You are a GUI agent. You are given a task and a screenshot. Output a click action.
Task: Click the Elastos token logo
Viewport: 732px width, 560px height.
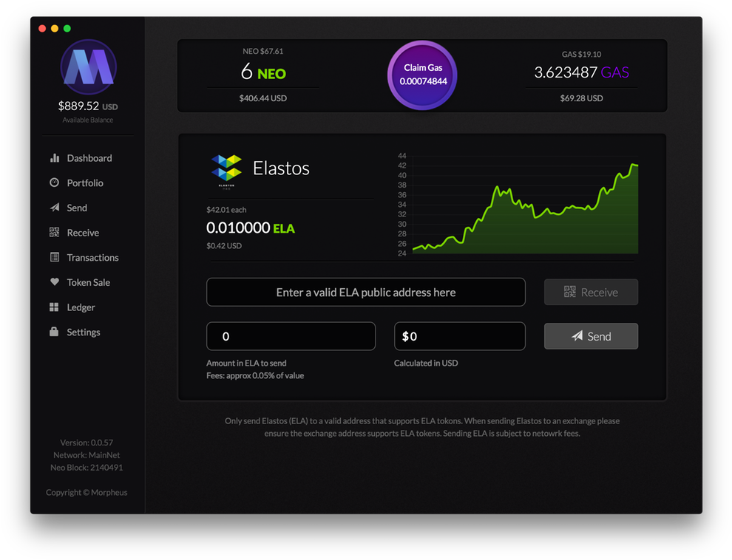pos(226,168)
